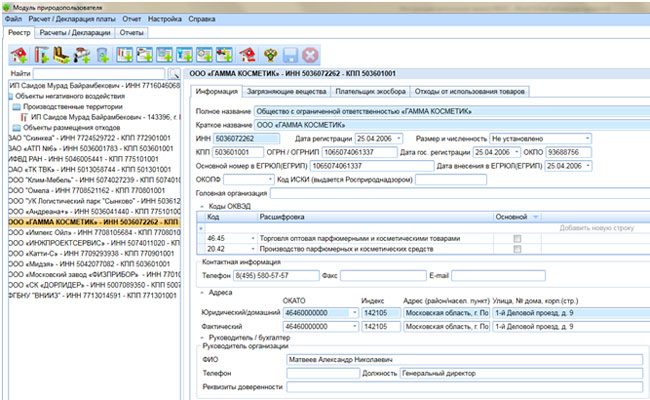Image resolution: width=650 pixels, height=400 pixels.
Task: Toggle Основной checkbox for code 20.42
Action: click(x=517, y=249)
